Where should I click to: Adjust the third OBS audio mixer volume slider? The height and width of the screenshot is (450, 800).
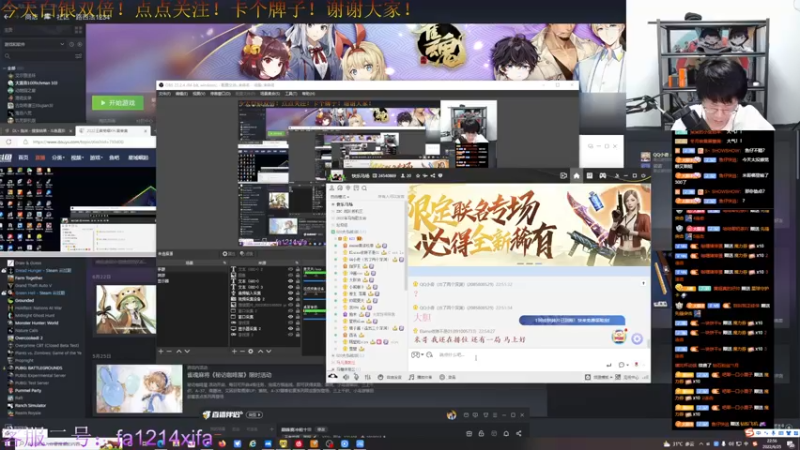tap(314, 319)
